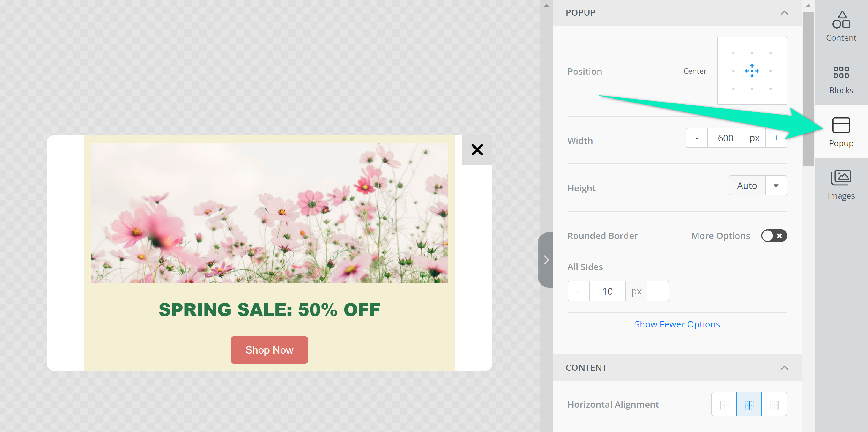Align content horizontally to the left
The image size is (868, 432).
[x=724, y=404]
